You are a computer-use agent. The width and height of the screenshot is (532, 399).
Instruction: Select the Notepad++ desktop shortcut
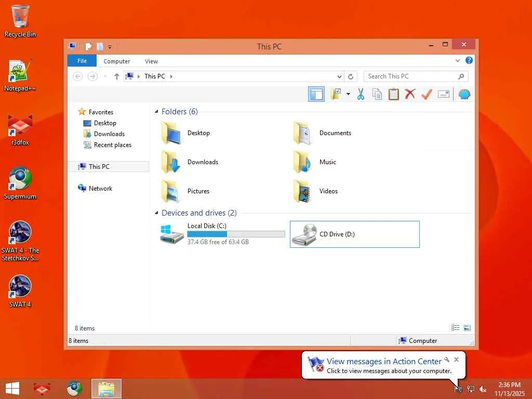20,76
